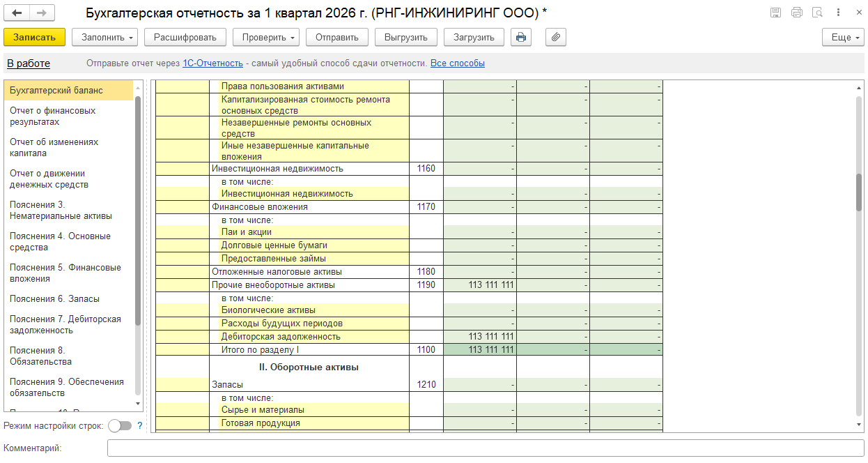Open Пояснения 5. Финансовые вложения section
This screenshot has width=868, height=463.
[x=68, y=273]
